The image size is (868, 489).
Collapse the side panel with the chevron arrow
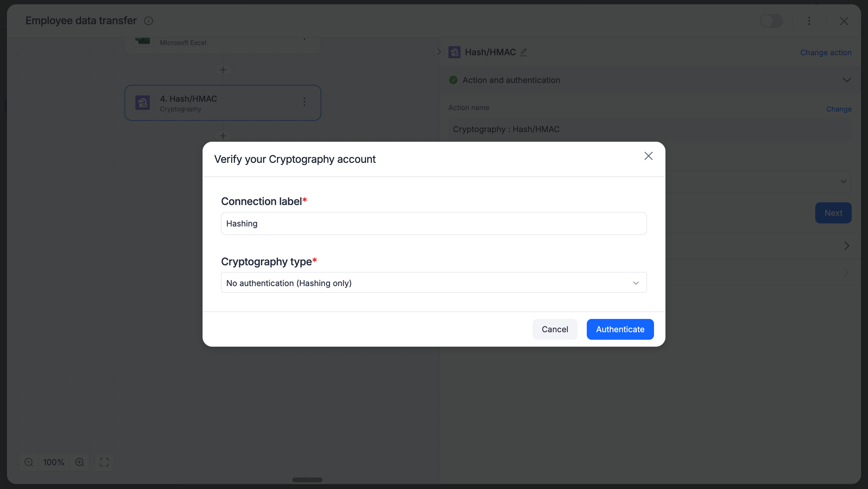click(x=439, y=52)
